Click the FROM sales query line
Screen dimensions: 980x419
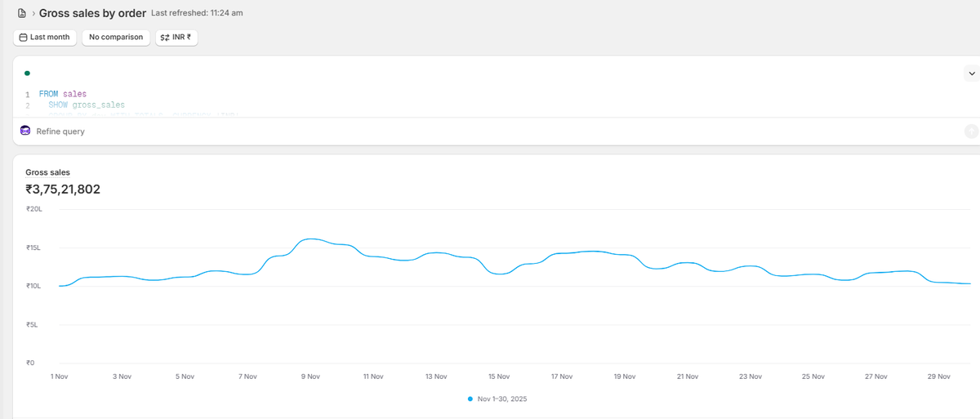(x=62, y=94)
